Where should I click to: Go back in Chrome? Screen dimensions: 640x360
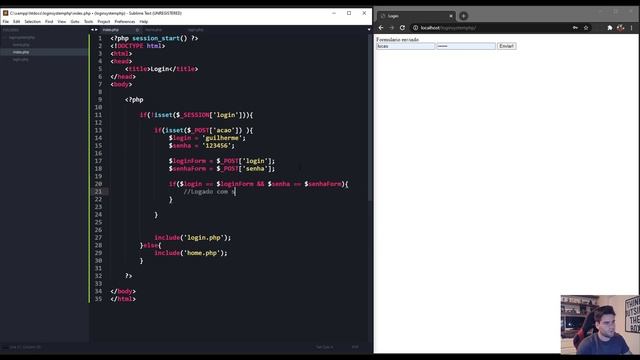click(381, 28)
